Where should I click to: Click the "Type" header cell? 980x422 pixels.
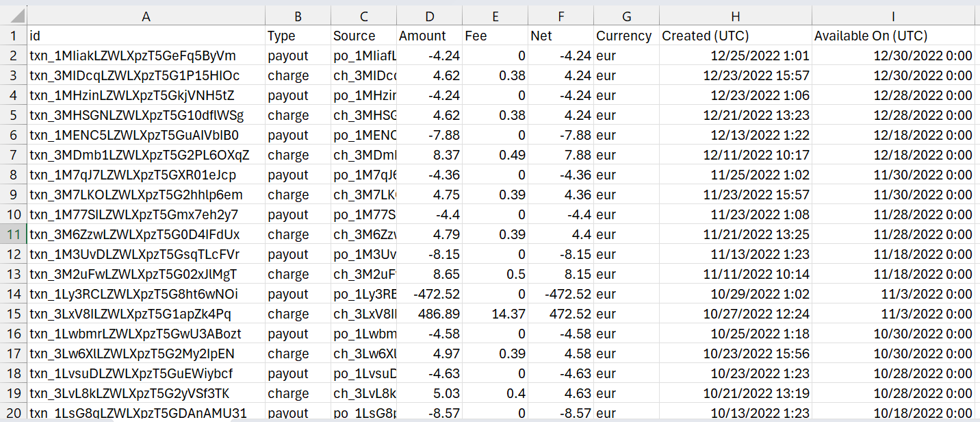[298, 36]
